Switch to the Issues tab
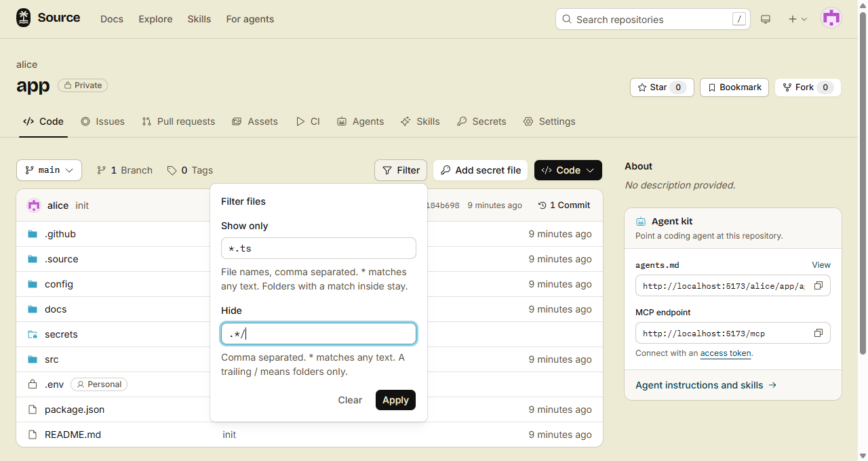The image size is (868, 461). point(102,121)
